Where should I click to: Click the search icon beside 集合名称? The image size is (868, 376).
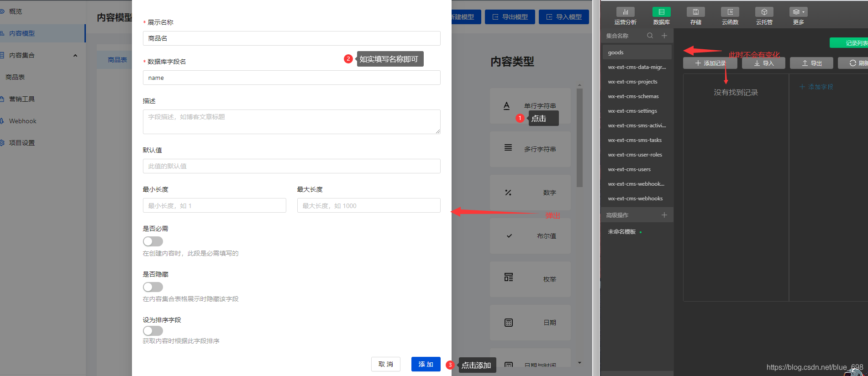tap(650, 36)
